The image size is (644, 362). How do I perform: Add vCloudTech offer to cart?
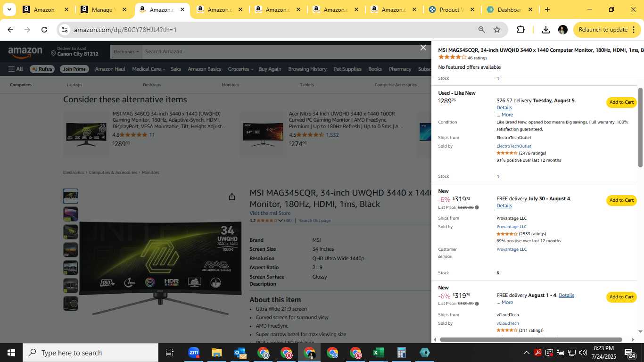click(621, 297)
